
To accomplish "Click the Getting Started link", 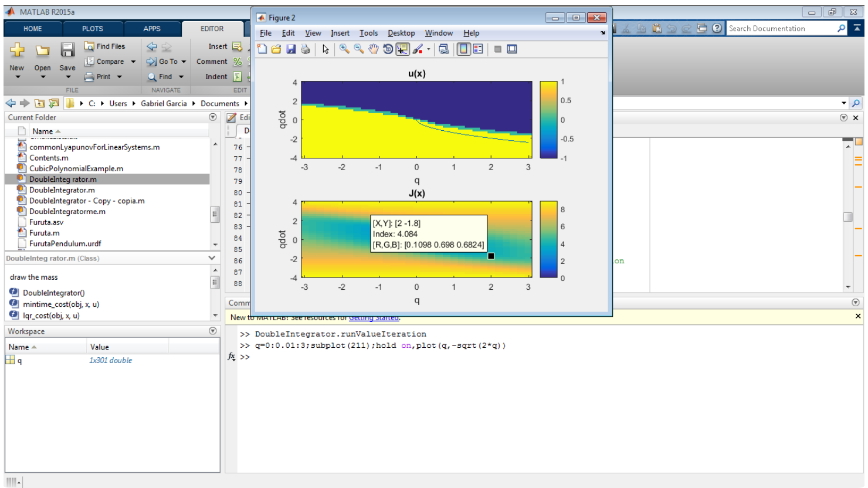I will pos(374,317).
